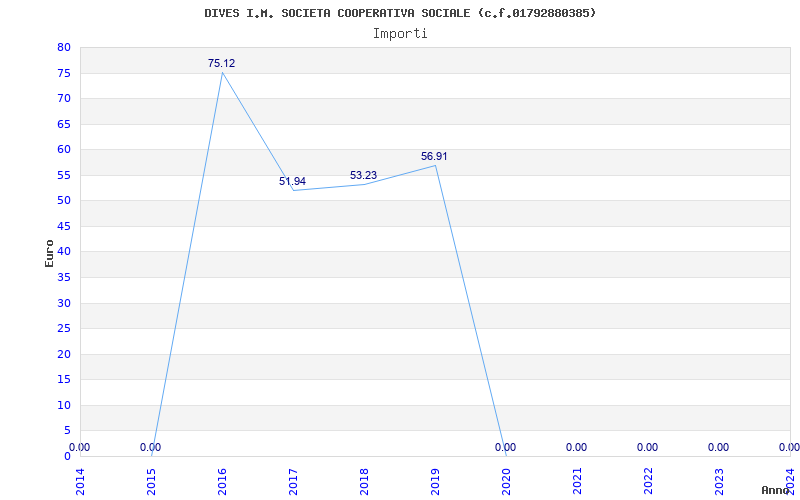Select the Euro axis tick label 70
800x500 pixels.
pyautogui.click(x=64, y=98)
